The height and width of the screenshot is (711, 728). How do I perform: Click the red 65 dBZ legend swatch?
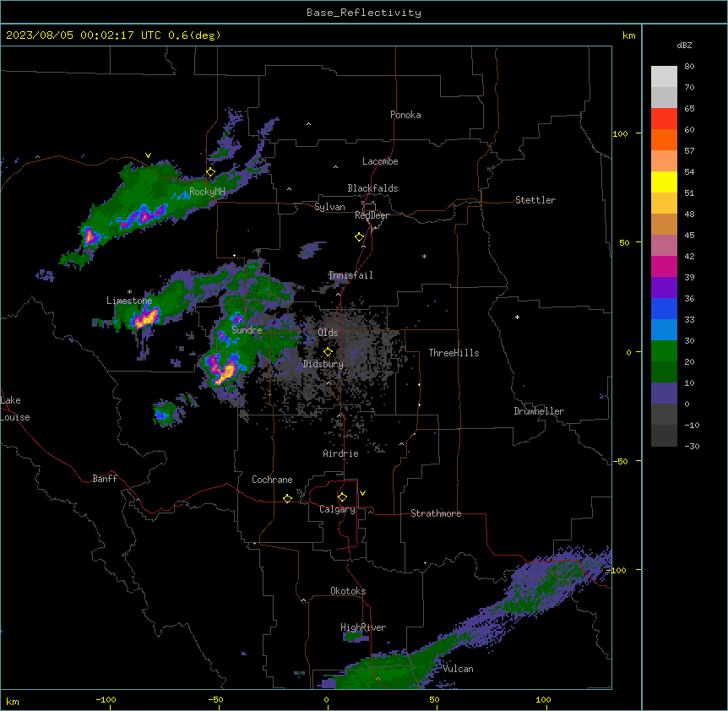664,118
